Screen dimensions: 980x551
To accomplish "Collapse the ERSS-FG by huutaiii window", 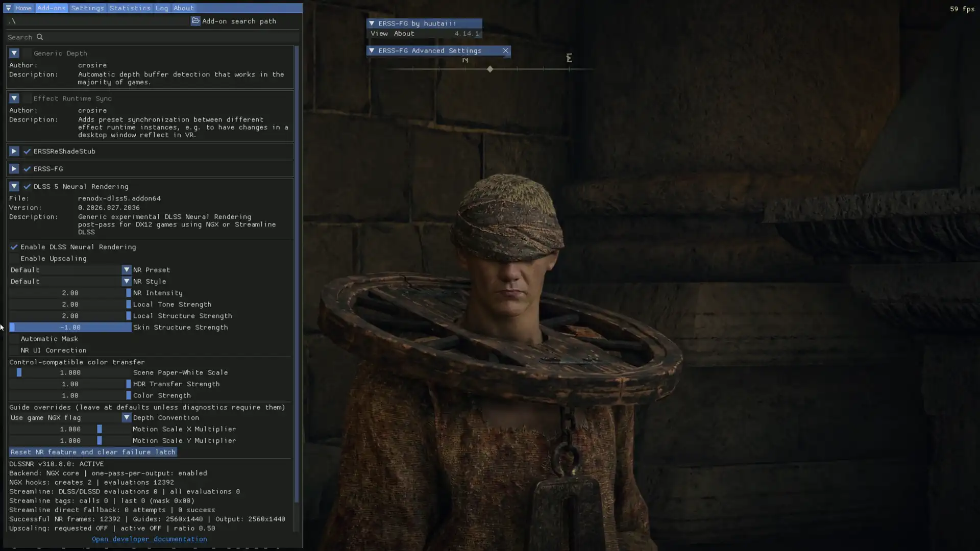I will pos(372,23).
